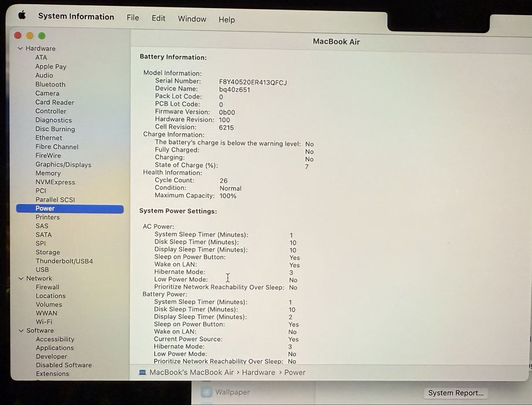Click the green zoom window button
Screen dimensions: 532x405
(x=42, y=36)
